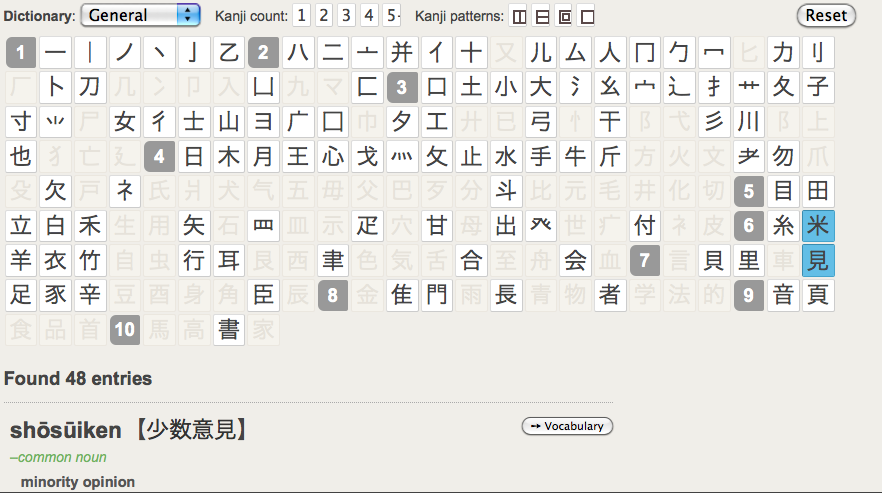The width and height of the screenshot is (882, 493).
Task: Select the 音 sound radical
Action: tap(784, 295)
